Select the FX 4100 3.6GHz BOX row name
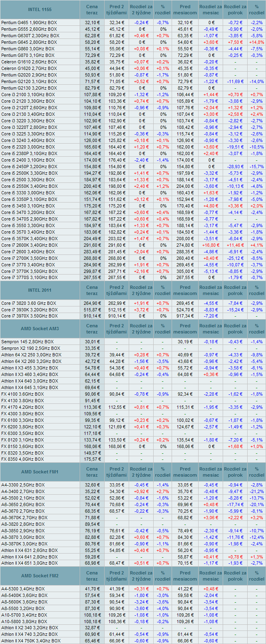Image resolution: width=266 pixels, height=644 pixels. 22,394
